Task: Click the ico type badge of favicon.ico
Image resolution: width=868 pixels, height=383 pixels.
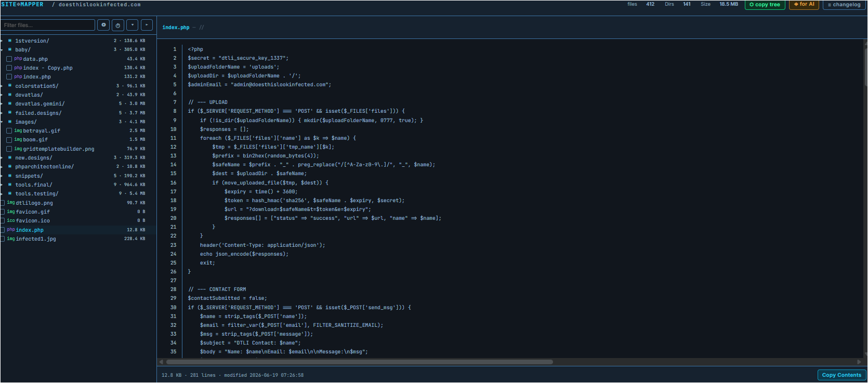Action: point(11,220)
